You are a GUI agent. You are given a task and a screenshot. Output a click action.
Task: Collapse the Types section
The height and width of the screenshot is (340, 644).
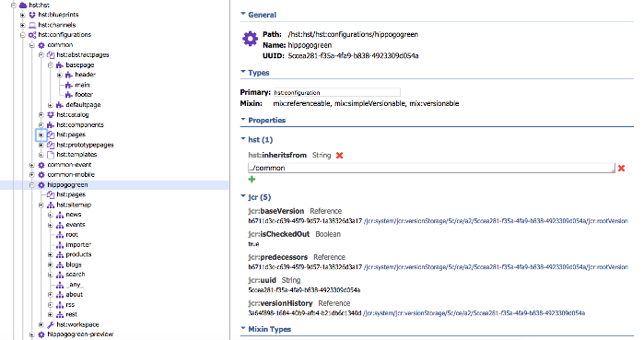(x=243, y=72)
